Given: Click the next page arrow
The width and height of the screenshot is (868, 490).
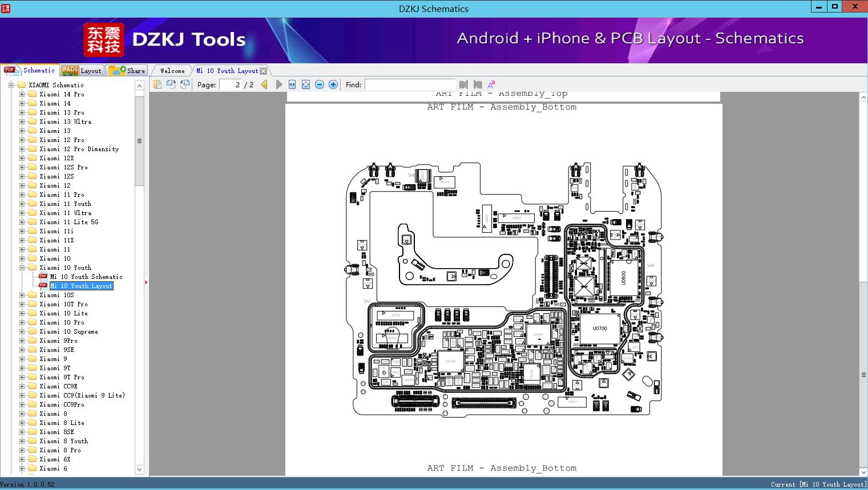Looking at the screenshot, I should [278, 84].
